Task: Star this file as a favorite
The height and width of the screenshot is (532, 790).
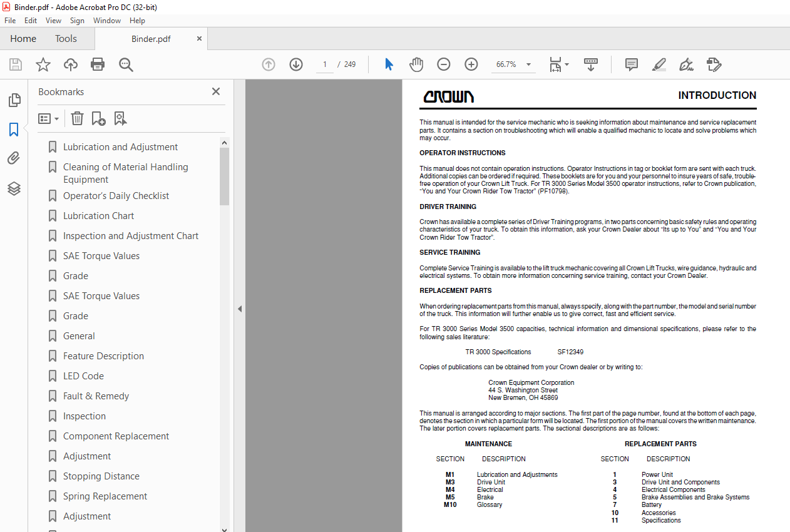Action: coord(43,64)
